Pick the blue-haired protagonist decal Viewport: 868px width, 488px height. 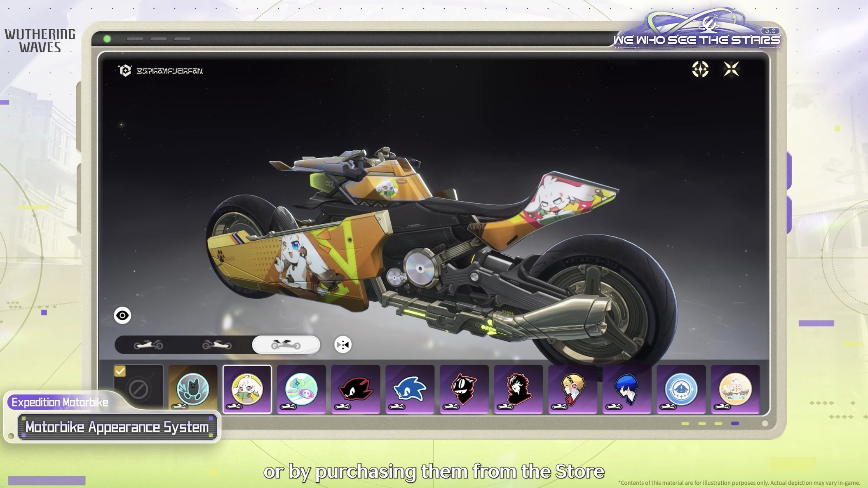[626, 389]
